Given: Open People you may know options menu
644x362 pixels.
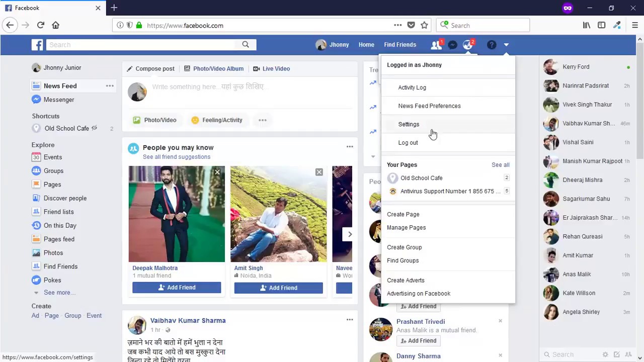Looking at the screenshot, I should click(x=350, y=147).
